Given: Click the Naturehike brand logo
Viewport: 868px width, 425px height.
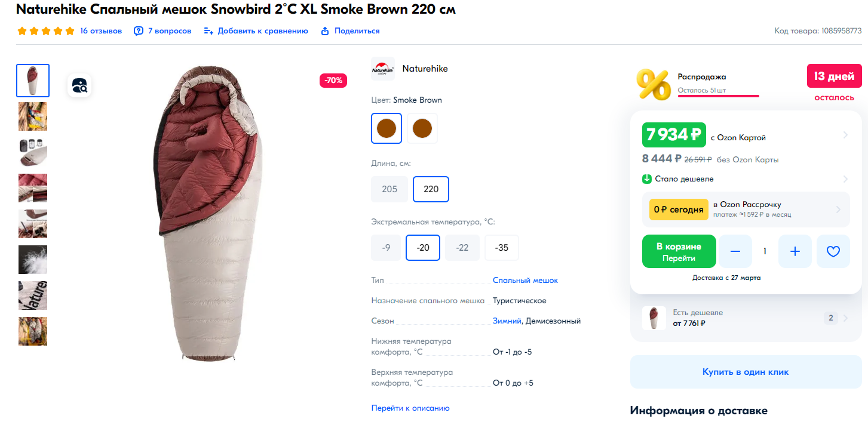Looking at the screenshot, I should pos(383,69).
